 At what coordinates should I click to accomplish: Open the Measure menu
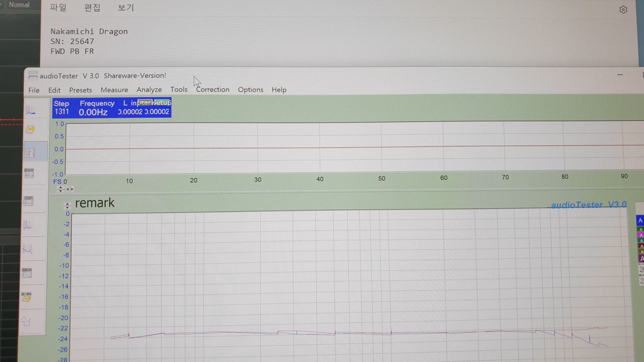114,90
